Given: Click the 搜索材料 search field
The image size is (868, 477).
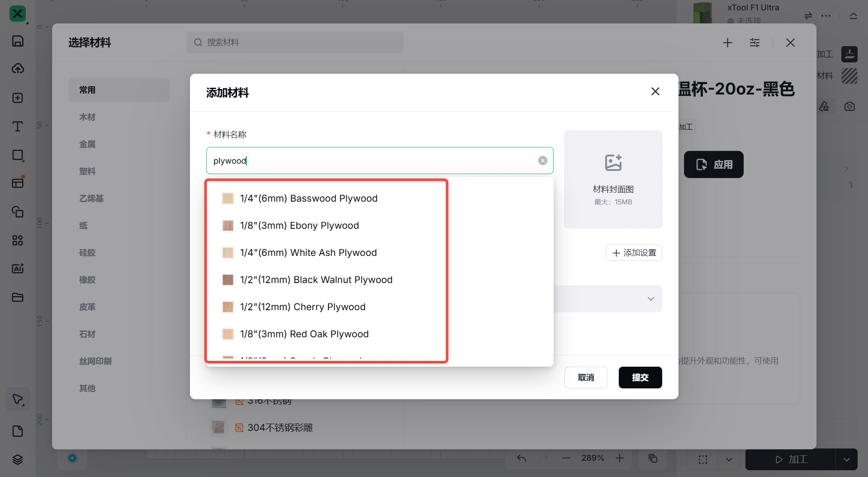Looking at the screenshot, I should tap(295, 43).
